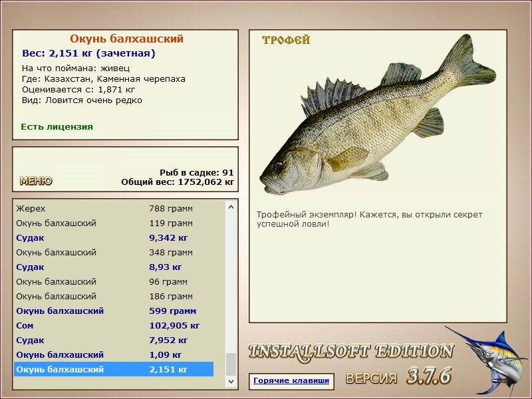Pick the Судак 9,342 кг entry
Viewport: 532px width, 399px height.
[114, 238]
